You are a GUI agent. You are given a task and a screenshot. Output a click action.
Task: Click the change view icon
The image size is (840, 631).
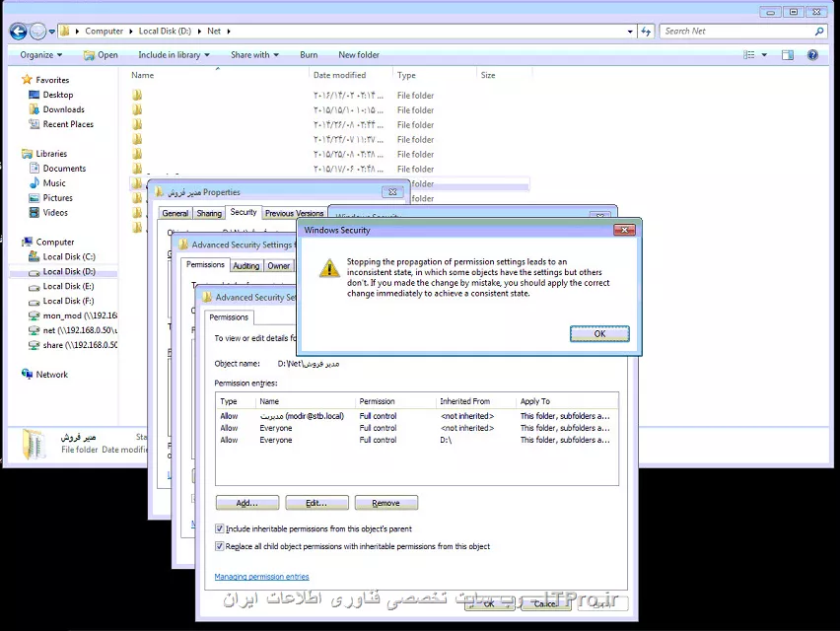click(x=749, y=54)
